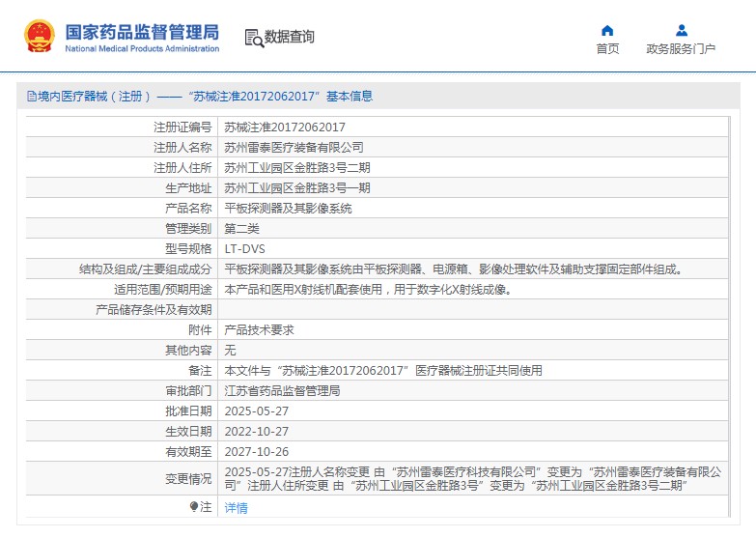Click the home house icon

607,30
